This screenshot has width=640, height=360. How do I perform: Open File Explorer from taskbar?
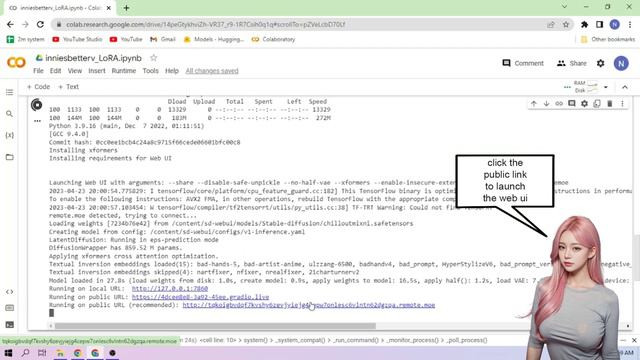(60, 353)
